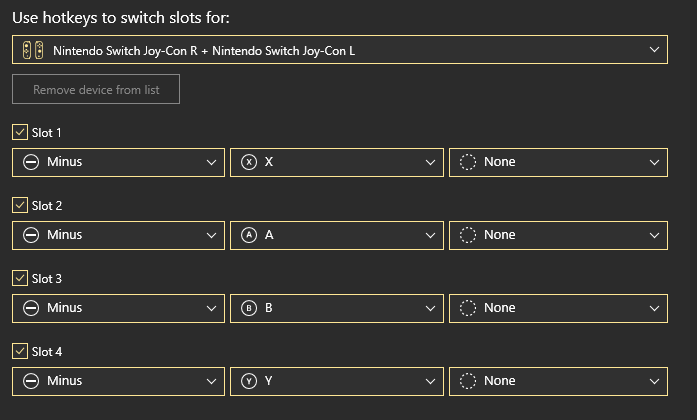Screen dimensions: 697x420
Task: Open Slot 1 second hotkey dropdown showing X
Action: pos(337,162)
